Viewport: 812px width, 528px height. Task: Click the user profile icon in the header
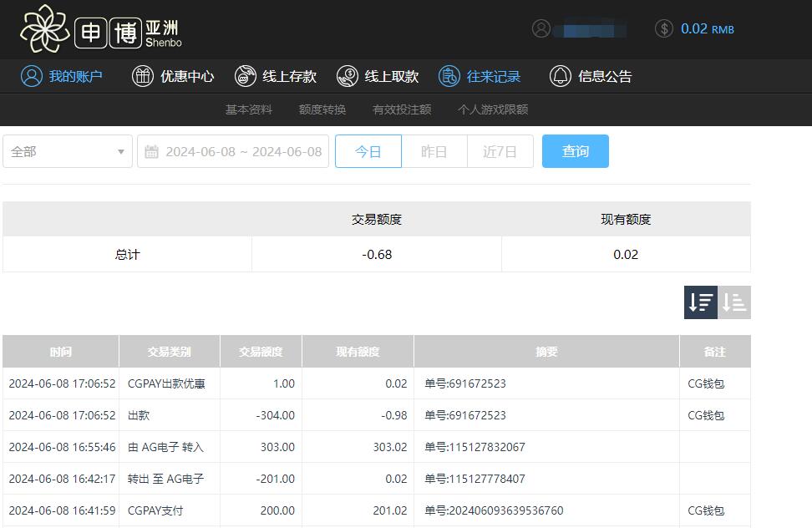point(541,28)
